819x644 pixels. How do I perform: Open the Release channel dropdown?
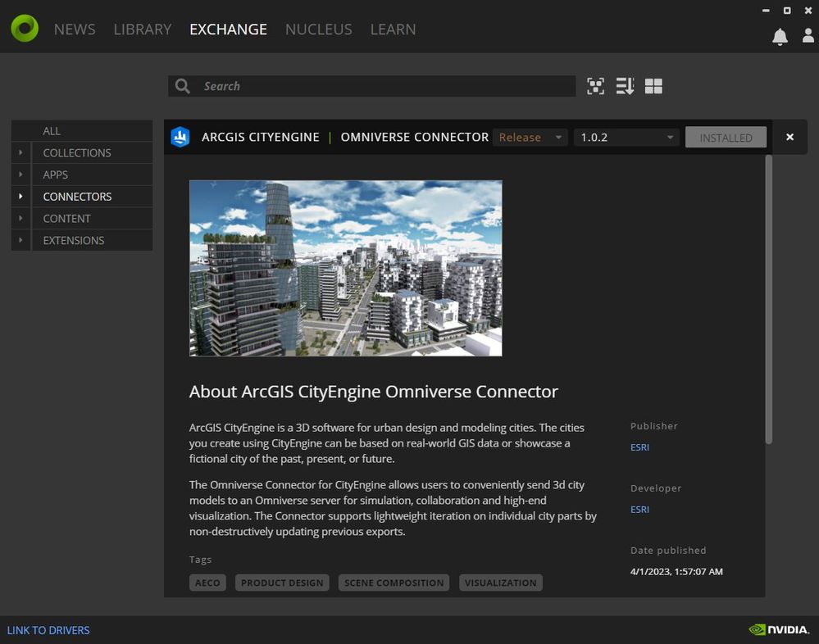coord(530,138)
